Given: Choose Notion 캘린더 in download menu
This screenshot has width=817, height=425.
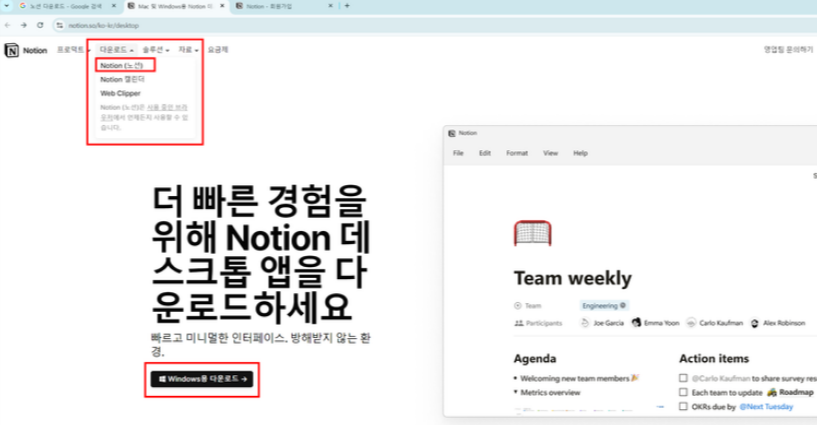Looking at the screenshot, I should coord(122,79).
